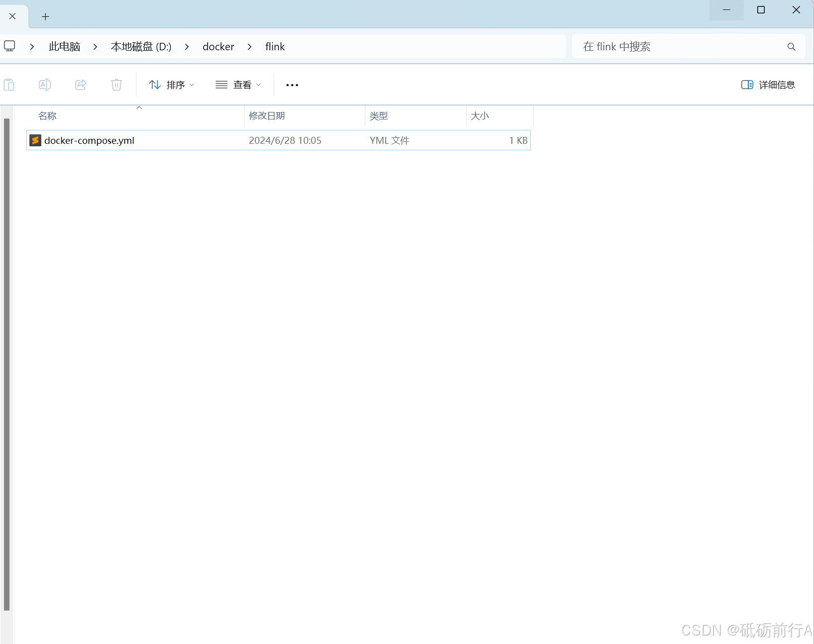
Task: Navigate to 此电脑 via breadcrumb
Action: pyautogui.click(x=64, y=46)
